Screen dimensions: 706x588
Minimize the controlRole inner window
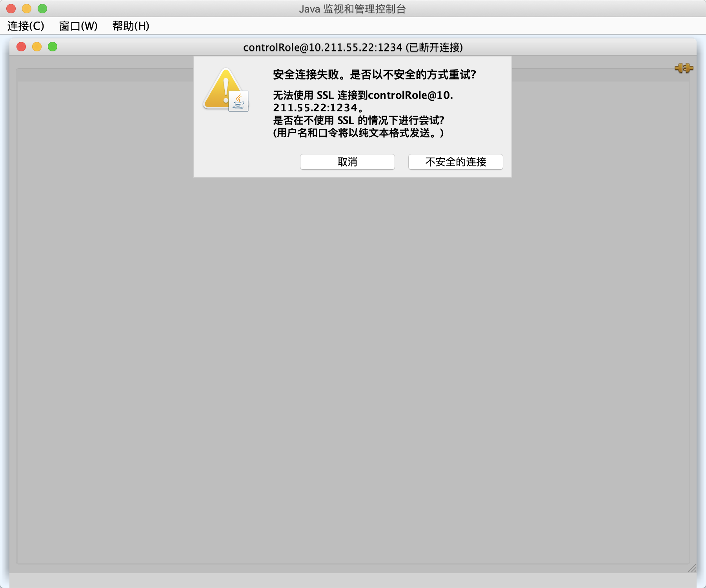point(37,47)
